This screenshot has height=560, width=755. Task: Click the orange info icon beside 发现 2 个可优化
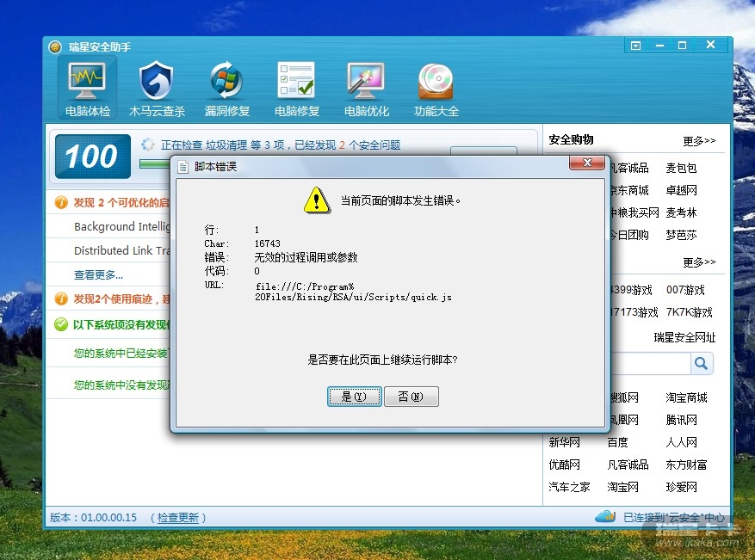click(x=61, y=202)
